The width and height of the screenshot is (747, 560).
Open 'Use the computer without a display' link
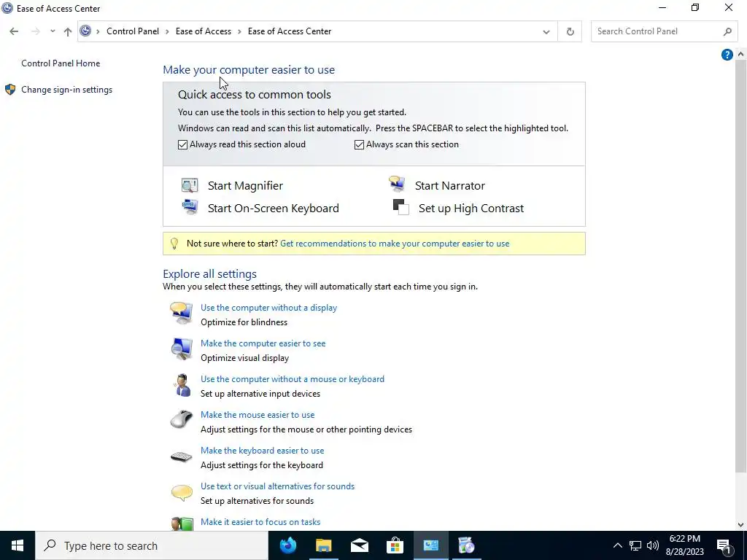point(268,308)
